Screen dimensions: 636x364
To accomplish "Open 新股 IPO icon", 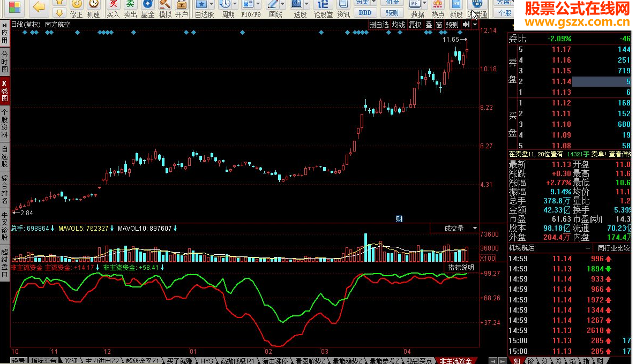I will tap(457, 9).
